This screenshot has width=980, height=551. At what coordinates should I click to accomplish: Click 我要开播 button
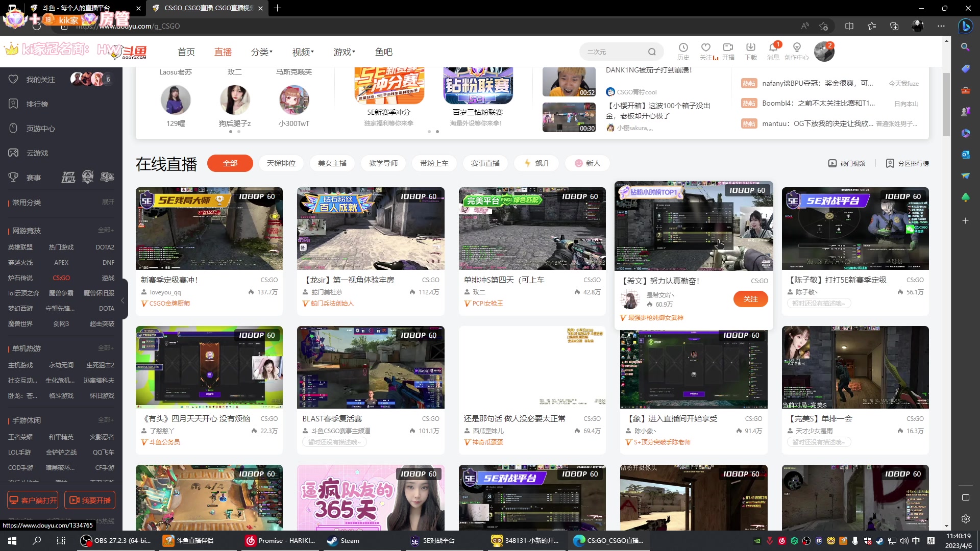click(x=90, y=500)
